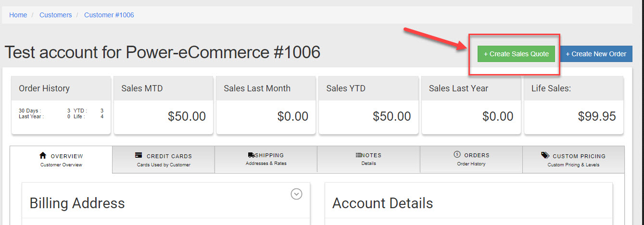Switch to the Credit Cards tab
Image resolution: width=644 pixels, height=225 pixels.
(x=164, y=160)
